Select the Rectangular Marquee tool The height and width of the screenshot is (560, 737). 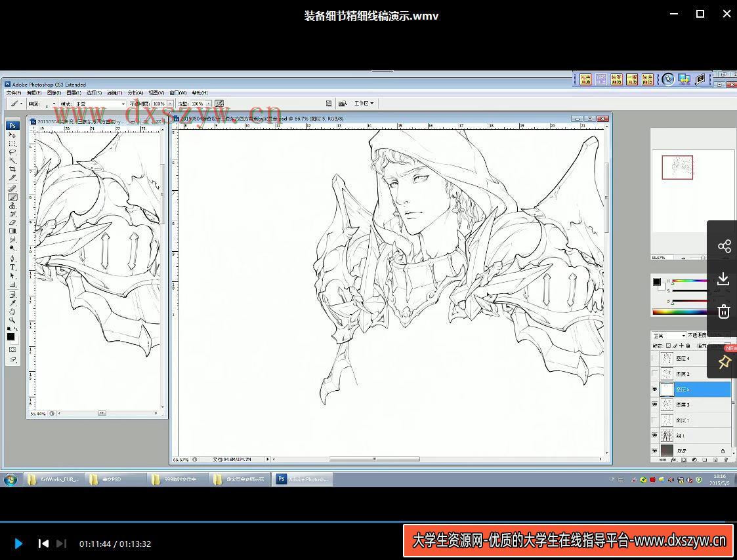pyautogui.click(x=12, y=144)
